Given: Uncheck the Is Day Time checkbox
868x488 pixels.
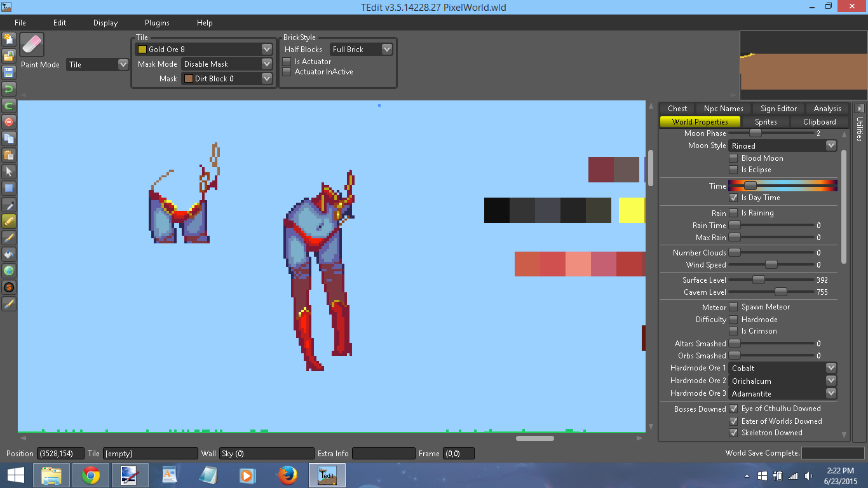Looking at the screenshot, I should 733,198.
